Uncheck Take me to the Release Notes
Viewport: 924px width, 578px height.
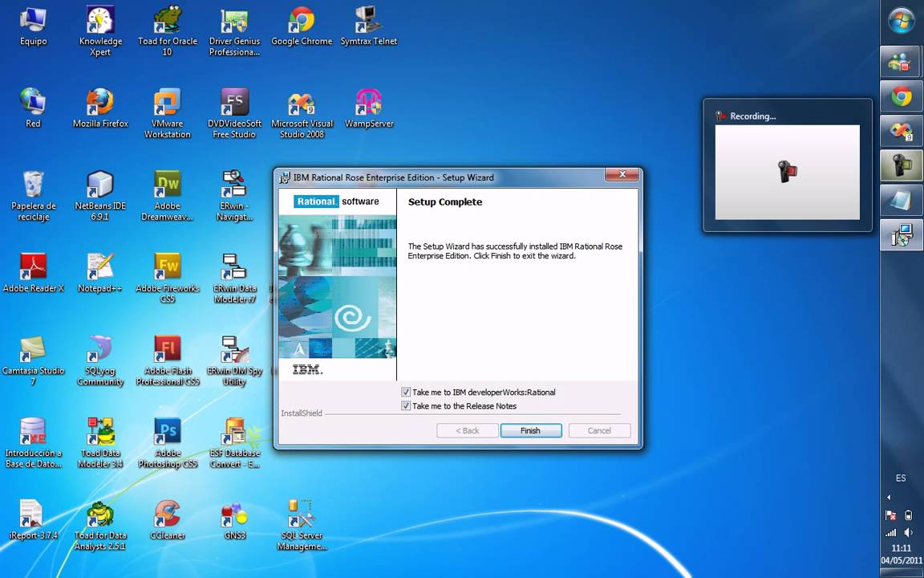pyautogui.click(x=406, y=405)
